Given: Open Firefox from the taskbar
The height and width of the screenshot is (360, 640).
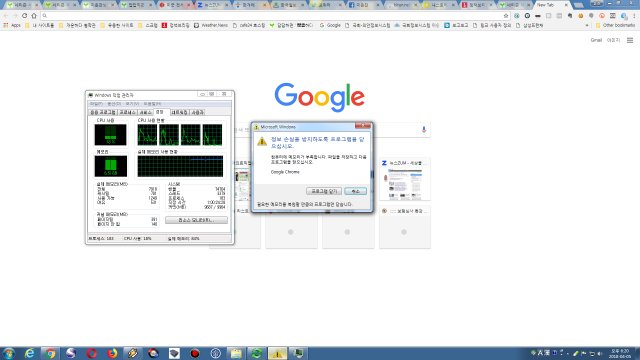Looking at the screenshot, I should coord(112,353).
